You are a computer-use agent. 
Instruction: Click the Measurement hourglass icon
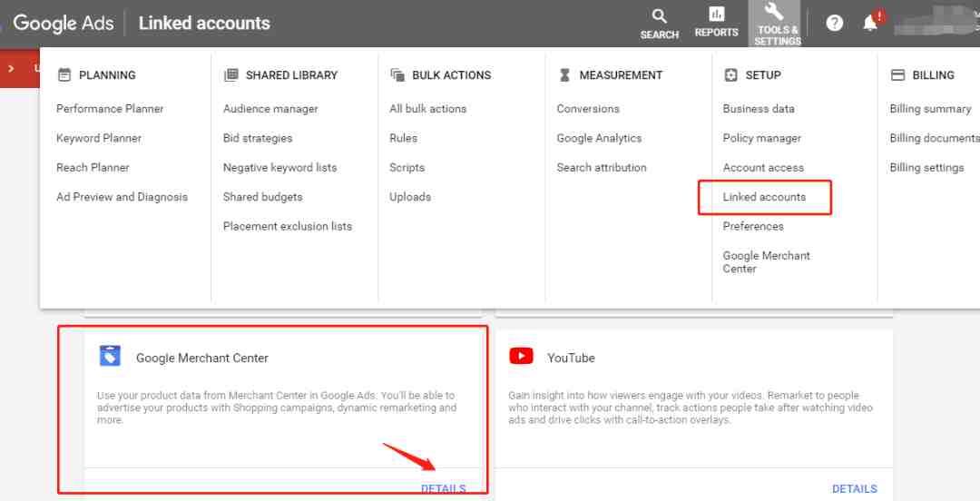(x=564, y=75)
